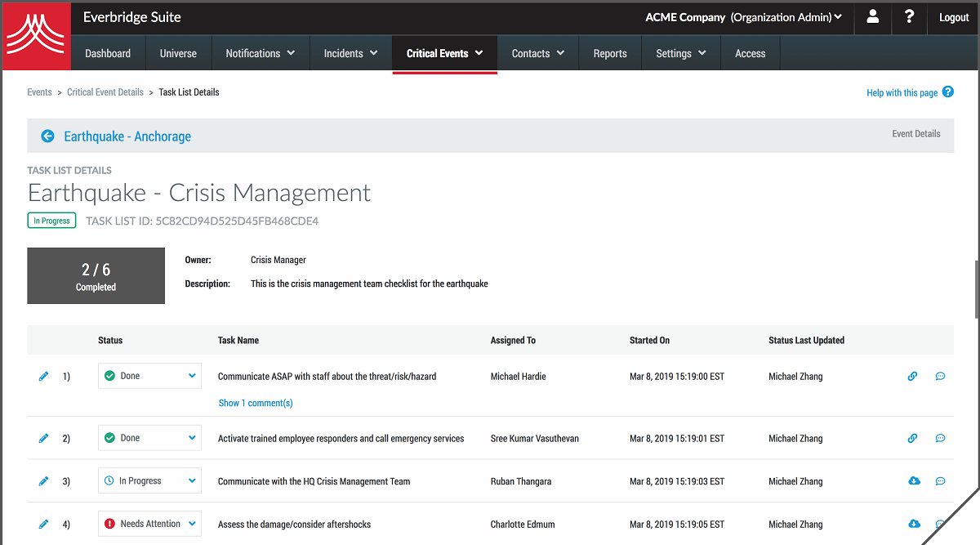The height and width of the screenshot is (545, 980).
Task: Click the back arrow beside "Earthquake - Anchorage"
Action: (x=47, y=136)
